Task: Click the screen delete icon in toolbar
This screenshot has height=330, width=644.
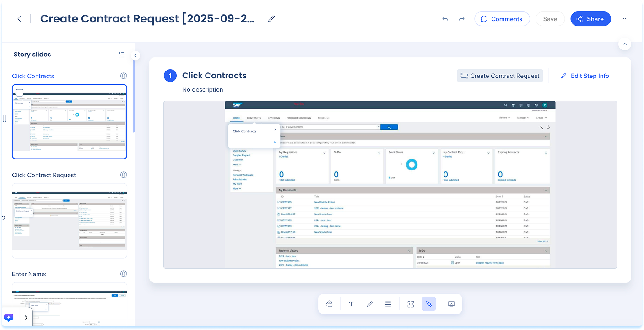Action: pyautogui.click(x=450, y=304)
